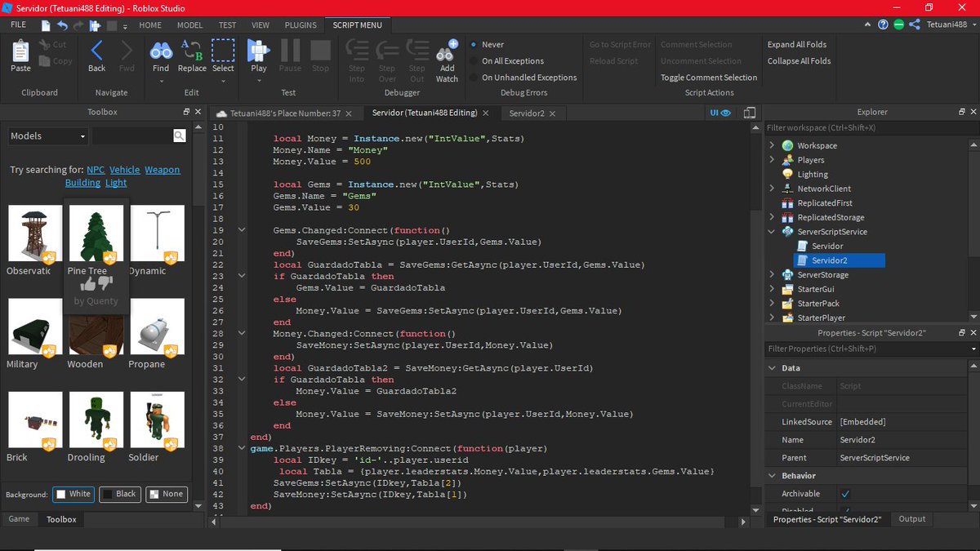Screen dimensions: 980x551
Task: Toggle the UI visibility eye button
Action: (721, 113)
